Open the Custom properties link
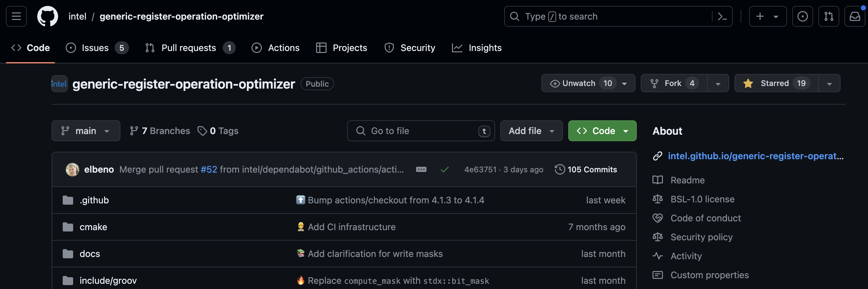The width and height of the screenshot is (868, 289). [x=710, y=275]
